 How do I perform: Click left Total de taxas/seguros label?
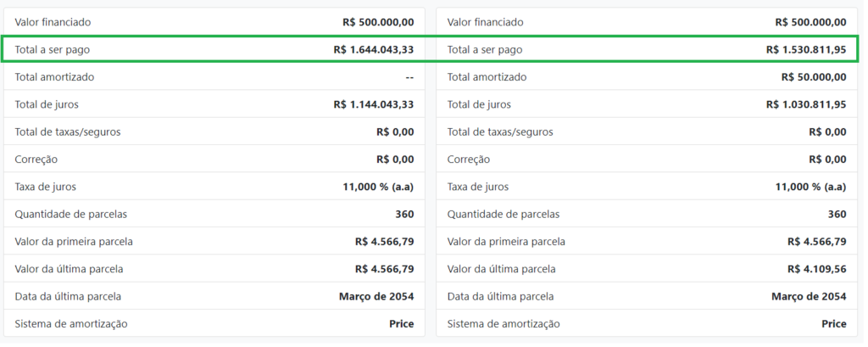68,132
